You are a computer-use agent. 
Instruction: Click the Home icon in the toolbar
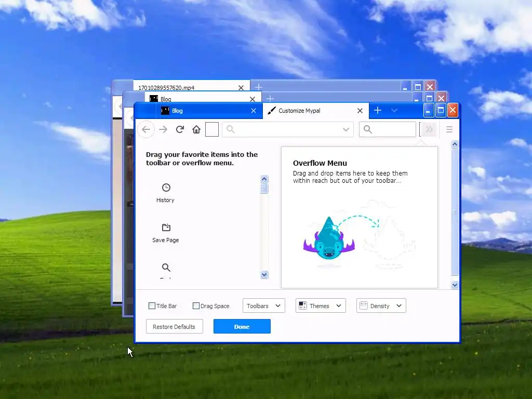click(196, 129)
